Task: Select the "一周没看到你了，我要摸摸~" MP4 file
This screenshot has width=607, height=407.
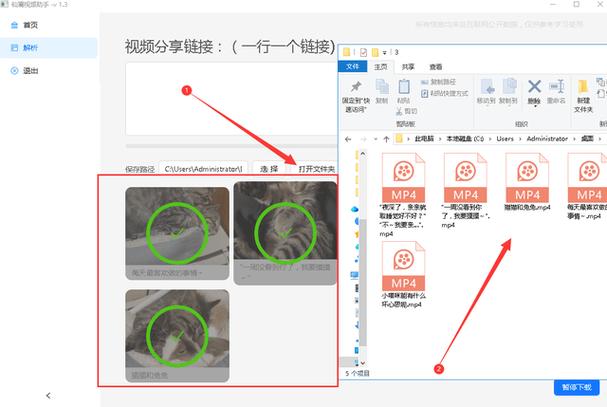Action: click(x=465, y=191)
